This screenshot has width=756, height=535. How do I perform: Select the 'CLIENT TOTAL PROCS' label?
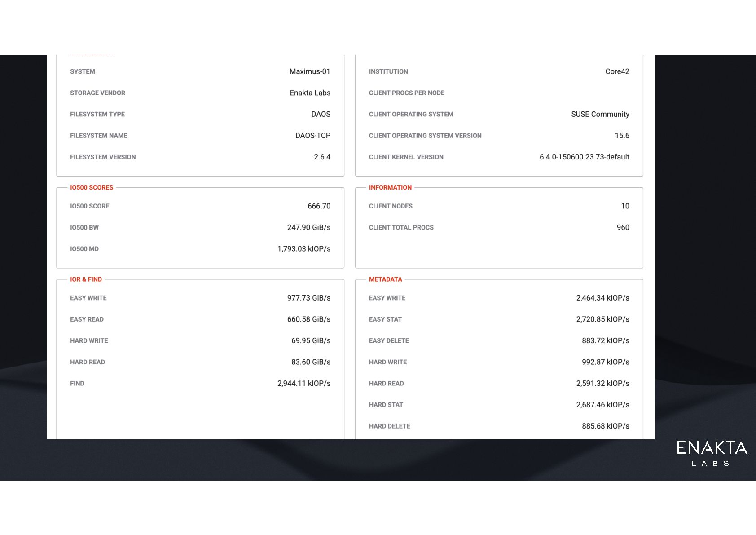pyautogui.click(x=401, y=227)
